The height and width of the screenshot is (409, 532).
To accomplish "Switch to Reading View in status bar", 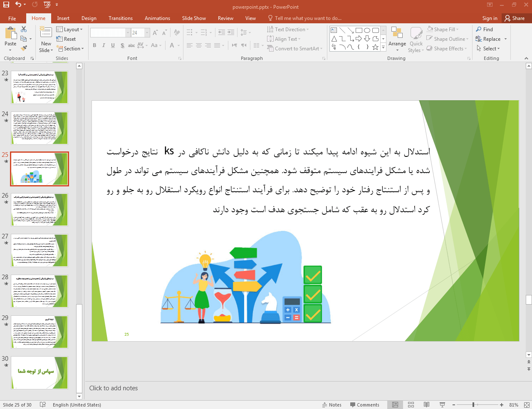I will [x=426, y=405].
